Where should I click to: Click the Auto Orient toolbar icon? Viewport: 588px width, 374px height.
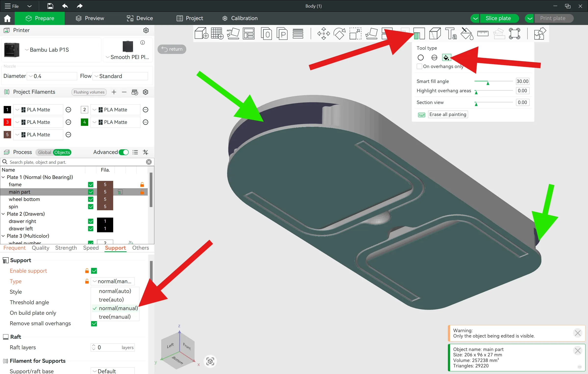point(233,34)
